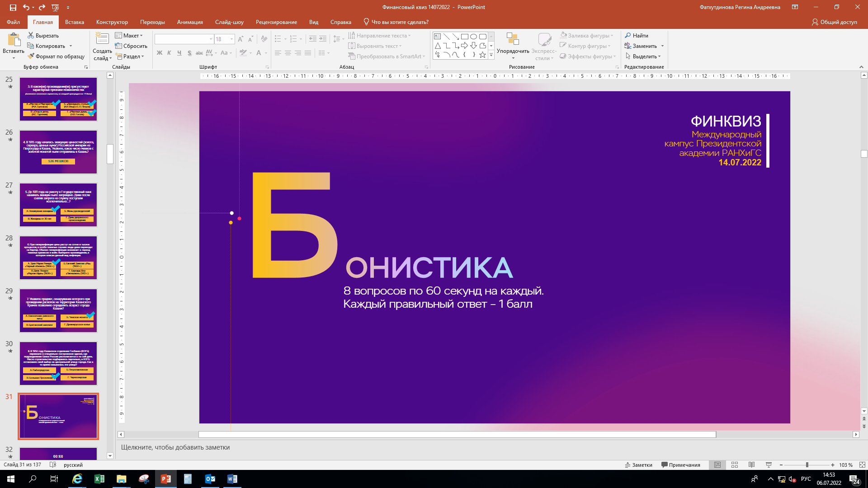This screenshot has height=488, width=868.
Task: Expand Layout (Макет) dropdown
Action: (x=129, y=36)
